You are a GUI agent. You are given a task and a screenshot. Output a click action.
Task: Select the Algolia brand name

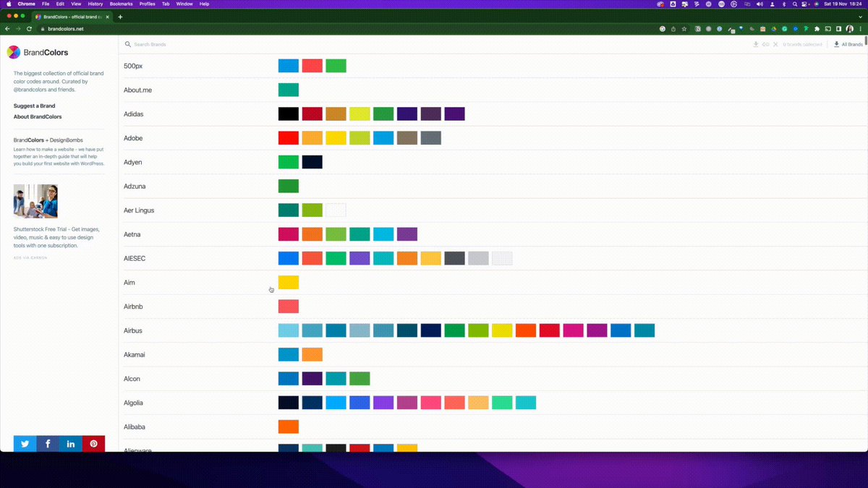pyautogui.click(x=134, y=403)
